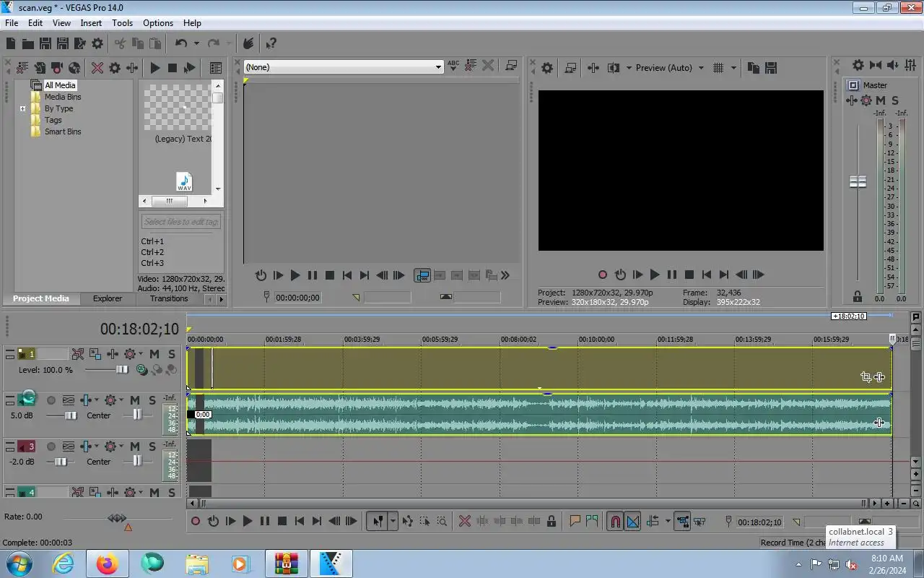Click the Undo arrow icon
This screenshot has height=578, width=924.
coord(181,43)
